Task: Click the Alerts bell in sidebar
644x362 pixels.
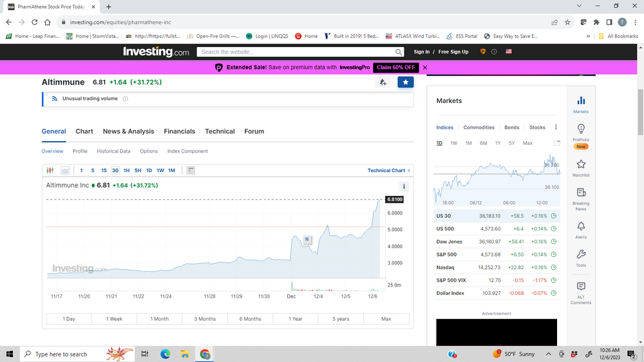Action: coord(581,229)
